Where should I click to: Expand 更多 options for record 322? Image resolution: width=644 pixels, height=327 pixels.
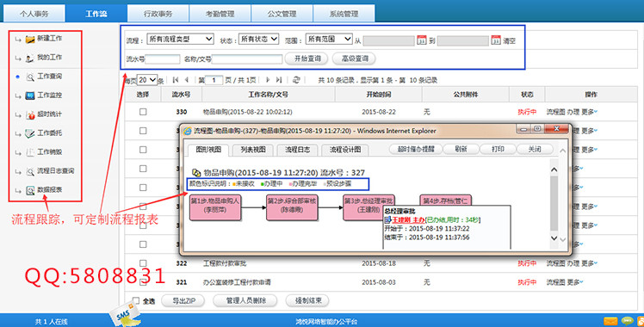[x=590, y=263]
